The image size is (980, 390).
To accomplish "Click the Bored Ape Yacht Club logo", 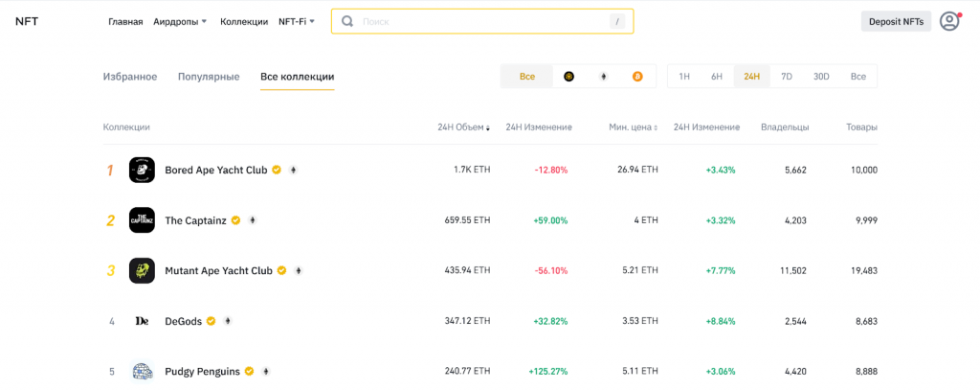I will coord(142,170).
